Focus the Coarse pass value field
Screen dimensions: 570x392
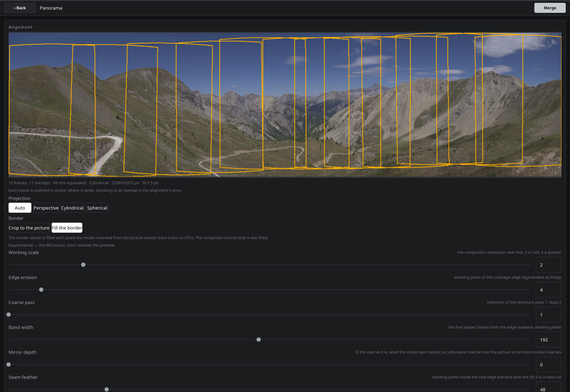point(549,315)
